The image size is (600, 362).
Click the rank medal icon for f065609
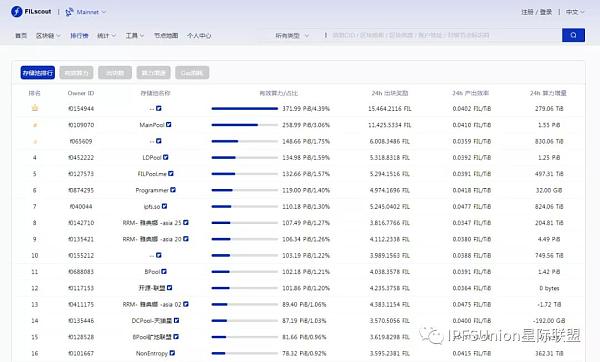pos(35,142)
